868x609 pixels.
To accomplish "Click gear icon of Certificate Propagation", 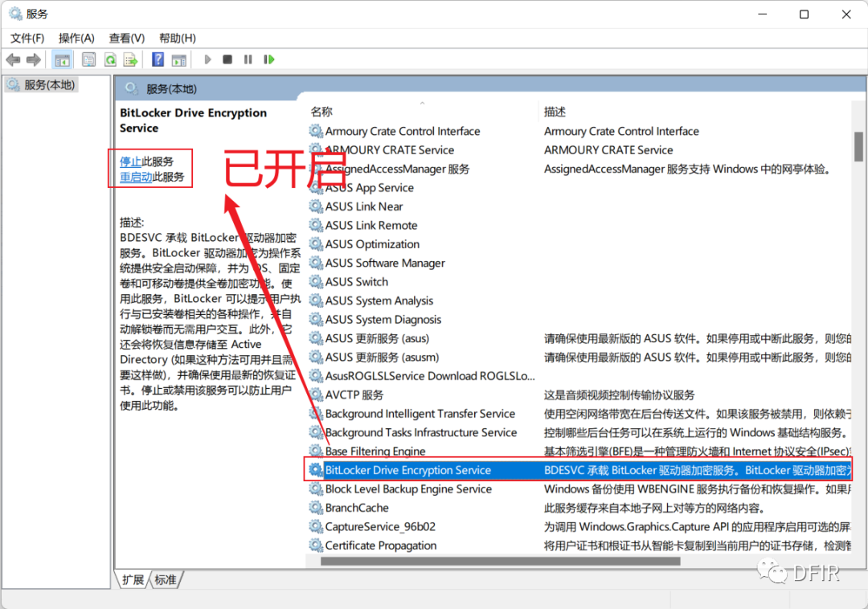I will 316,546.
